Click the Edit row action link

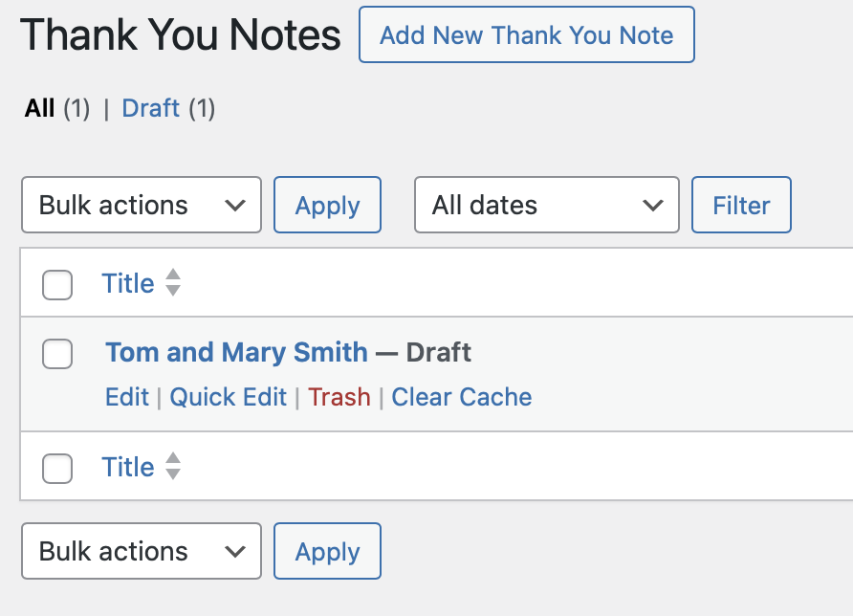coord(127,397)
